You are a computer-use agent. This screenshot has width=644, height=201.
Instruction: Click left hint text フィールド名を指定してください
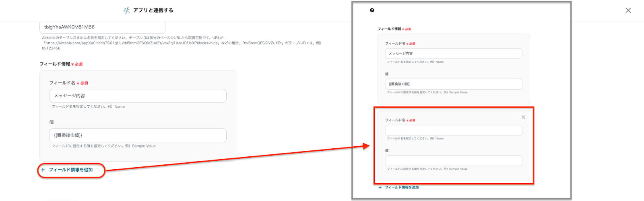coord(88,107)
